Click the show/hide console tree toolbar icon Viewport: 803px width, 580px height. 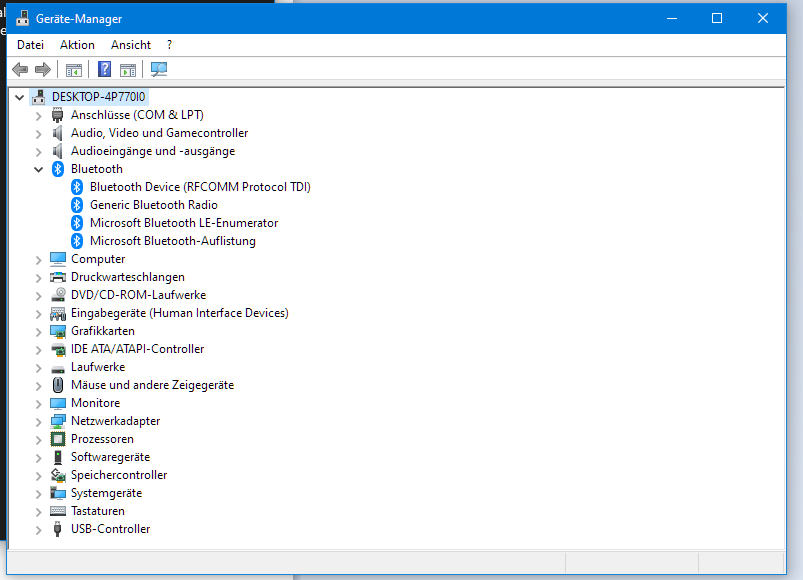74,70
